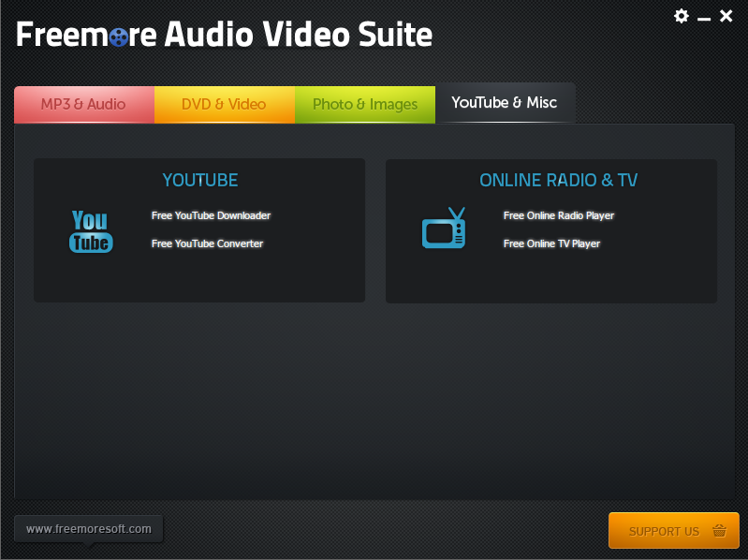The image size is (748, 560).
Task: Open settings via the gear icon
Action: (x=682, y=16)
